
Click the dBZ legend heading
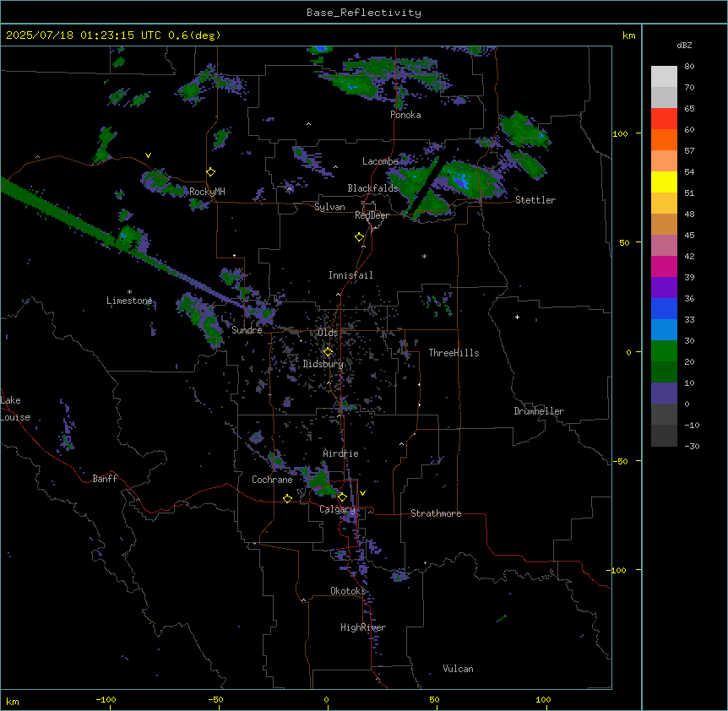pos(684,45)
